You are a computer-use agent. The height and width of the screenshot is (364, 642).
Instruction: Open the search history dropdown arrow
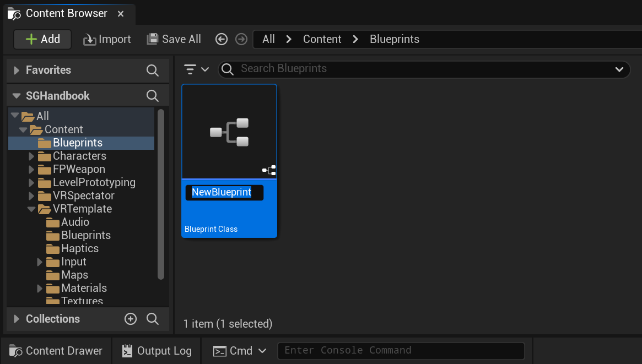tap(619, 69)
